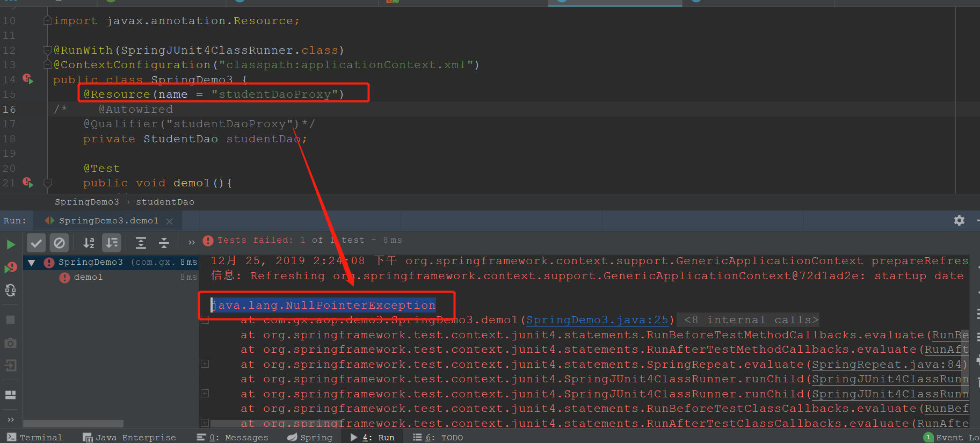Viewport: 980px width, 443px height.
Task: Toggle Show Passed tests filter
Action: click(x=36, y=243)
